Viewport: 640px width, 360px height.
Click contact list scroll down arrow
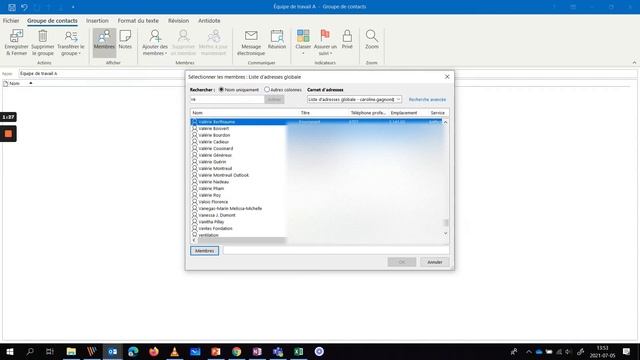click(x=446, y=233)
